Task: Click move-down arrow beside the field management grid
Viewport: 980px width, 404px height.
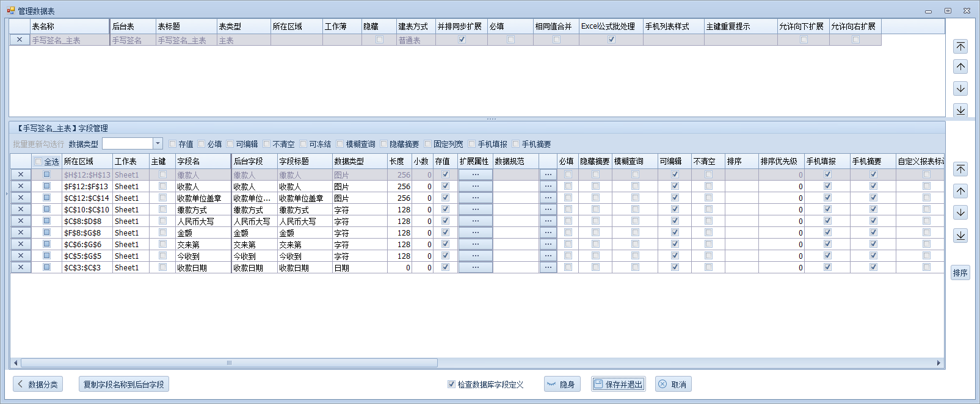Action: click(960, 212)
